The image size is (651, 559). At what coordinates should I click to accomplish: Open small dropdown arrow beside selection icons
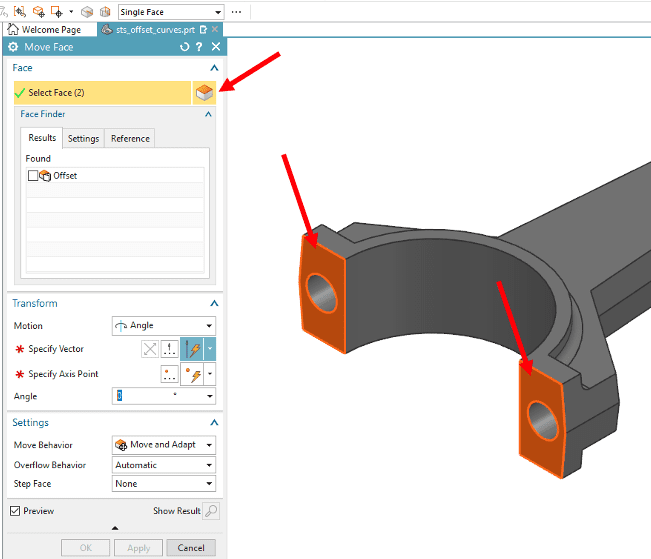[71, 12]
